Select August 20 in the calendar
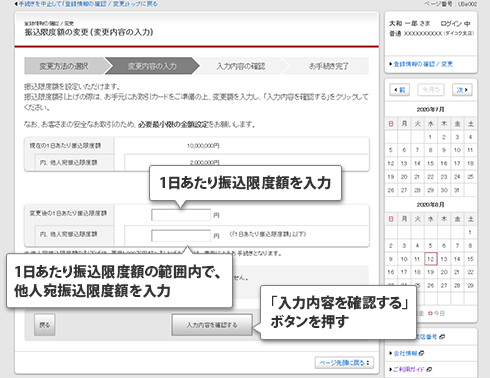Image resolution: width=490 pixels, height=378 pixels. point(444,272)
